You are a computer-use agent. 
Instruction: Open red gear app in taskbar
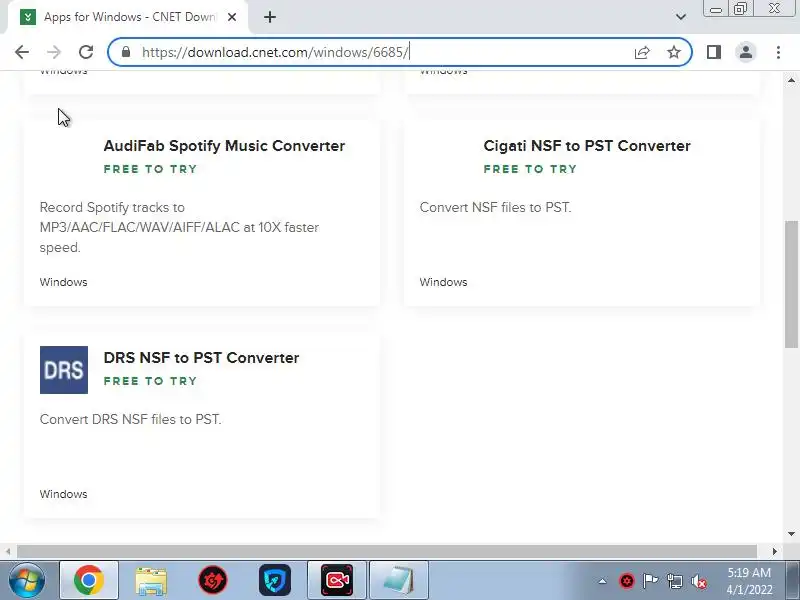click(x=213, y=581)
